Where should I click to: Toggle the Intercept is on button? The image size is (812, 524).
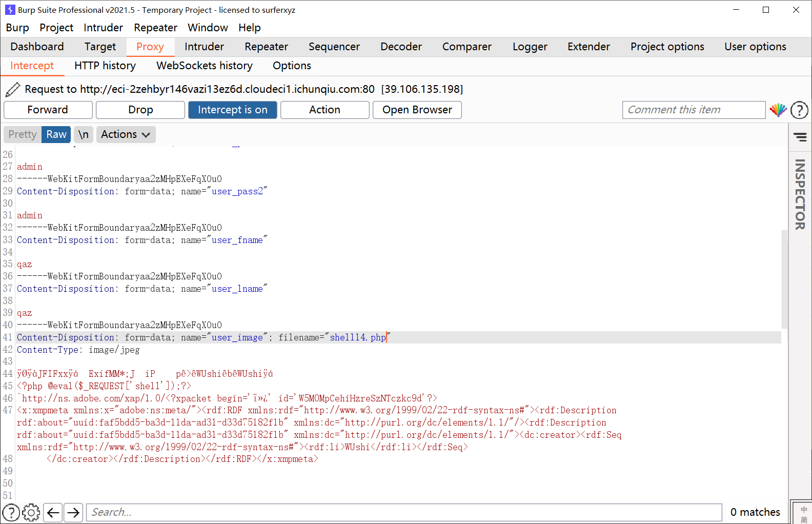point(233,110)
